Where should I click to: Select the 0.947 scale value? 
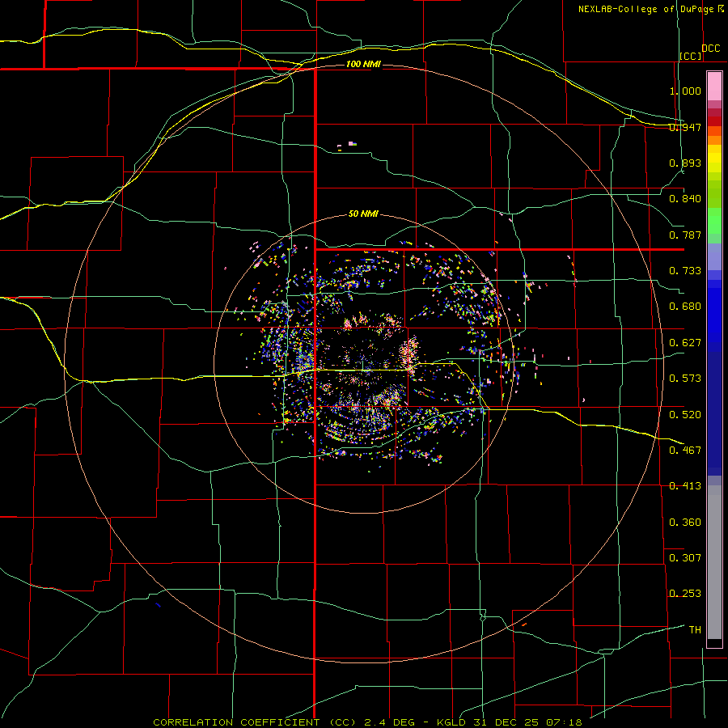coord(685,127)
